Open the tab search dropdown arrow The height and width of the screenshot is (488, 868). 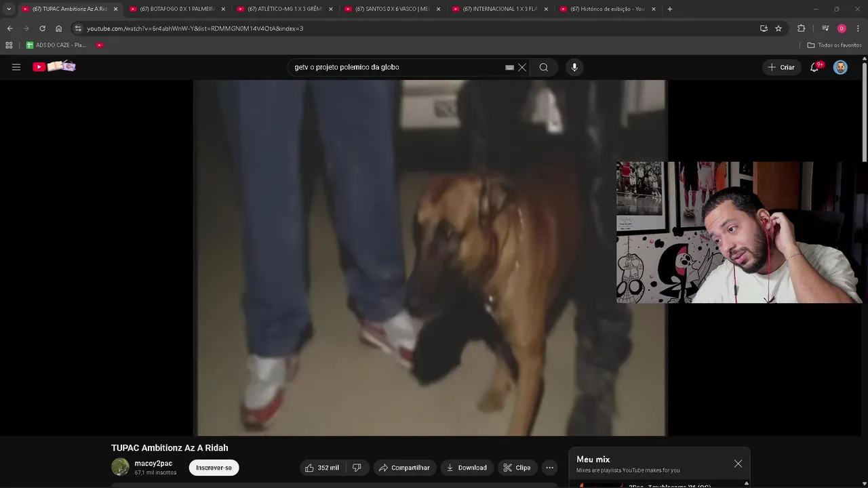(9, 9)
